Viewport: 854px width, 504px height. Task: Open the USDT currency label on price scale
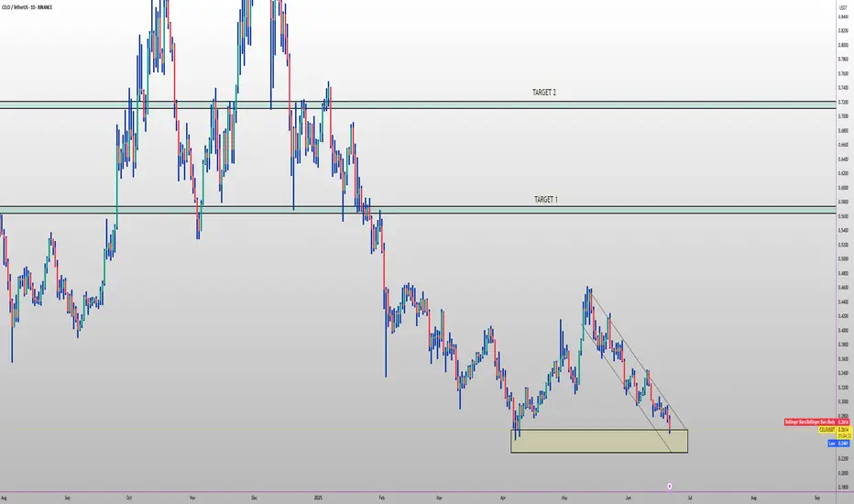pyautogui.click(x=843, y=7)
